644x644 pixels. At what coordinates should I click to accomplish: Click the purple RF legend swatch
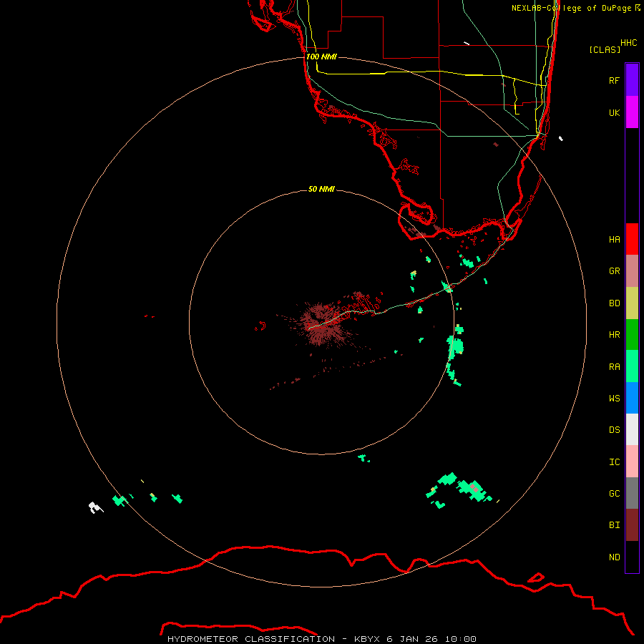point(632,80)
